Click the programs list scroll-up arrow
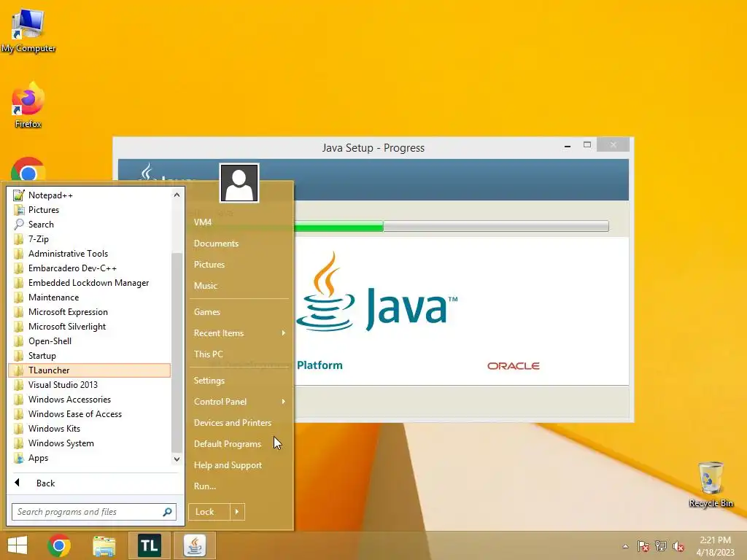The image size is (747, 560). [177, 195]
